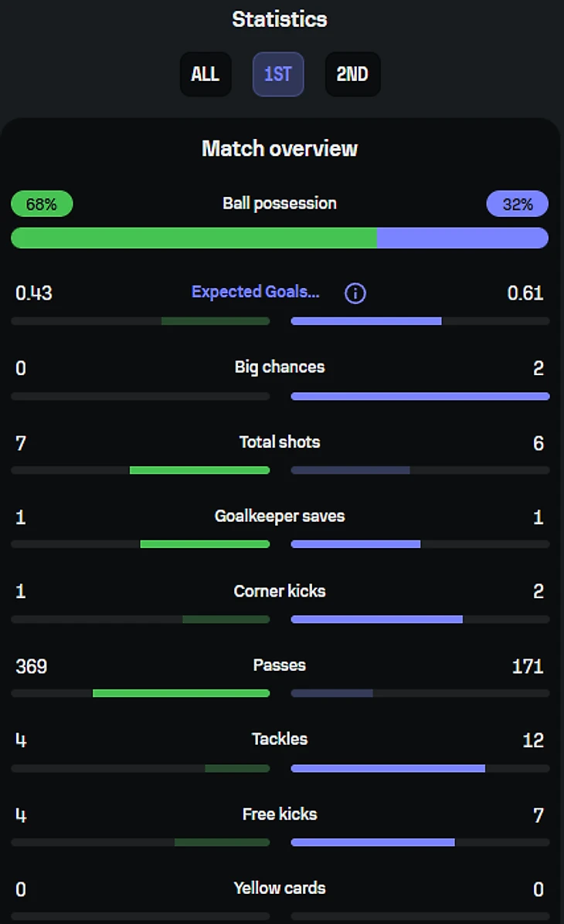Screen dimensions: 564x924
Task: Click the green 68% possession badge
Action: point(42,205)
